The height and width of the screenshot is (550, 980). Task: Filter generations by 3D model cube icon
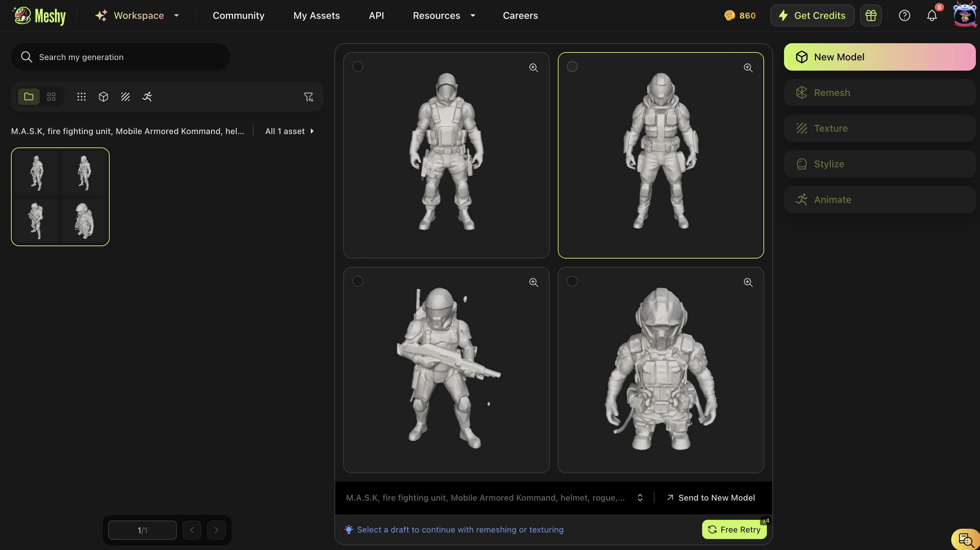pos(103,97)
